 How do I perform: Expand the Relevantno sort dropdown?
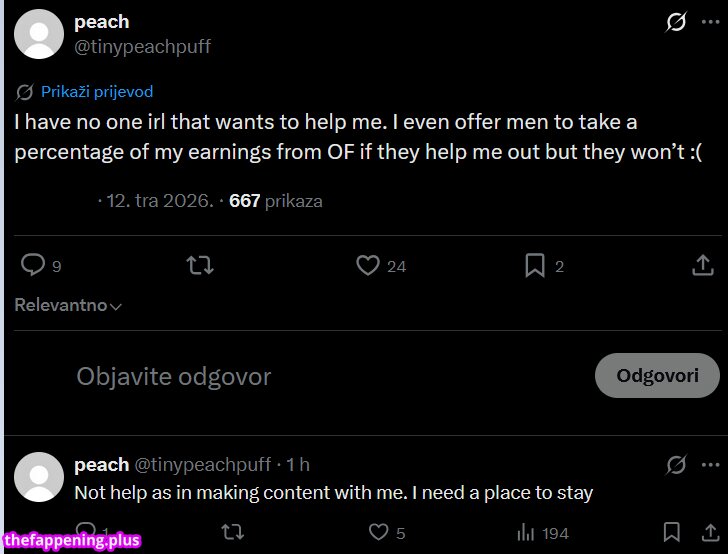68,306
